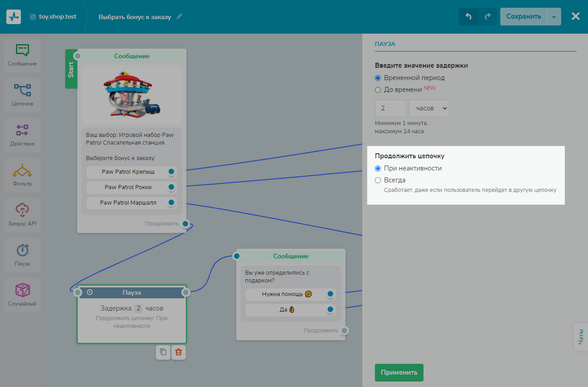The image size is (588, 387).
Task: Open the Чаты side tab
Action: point(581,337)
